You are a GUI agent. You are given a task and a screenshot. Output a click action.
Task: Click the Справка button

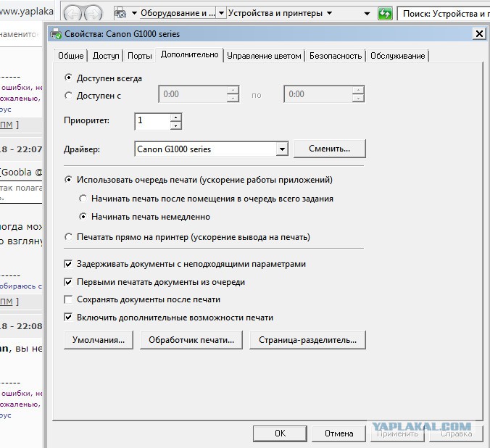point(456,434)
